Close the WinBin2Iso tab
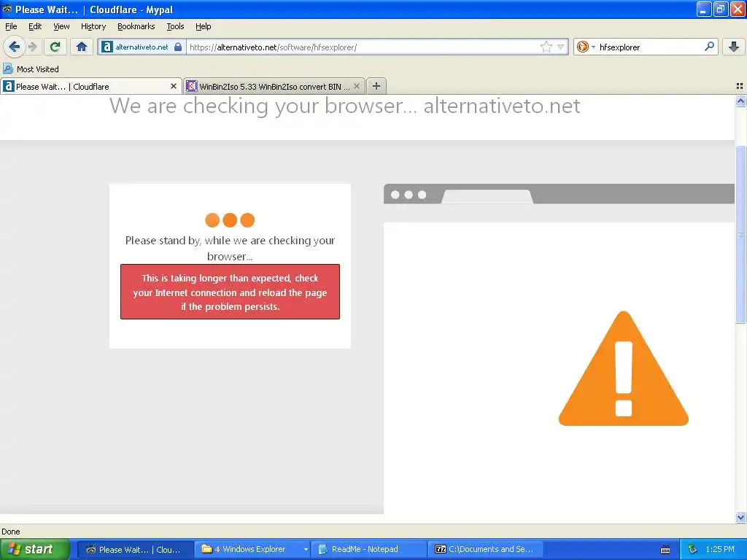The image size is (747, 560). tap(356, 86)
